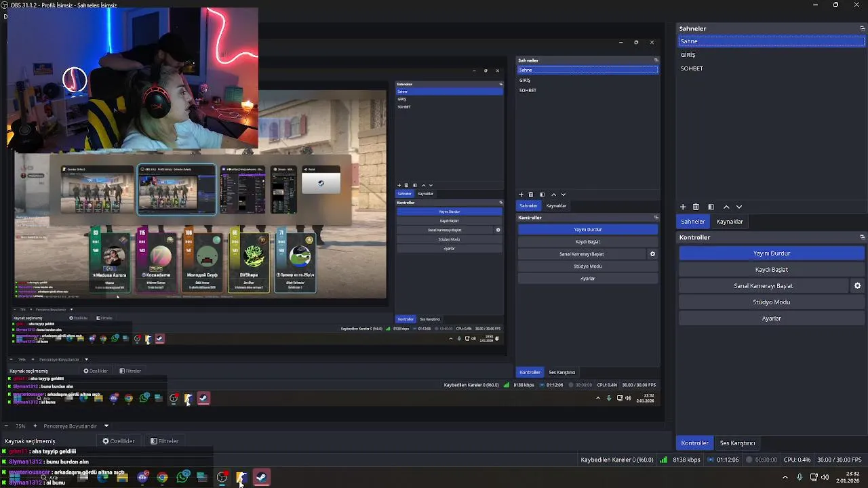The image size is (868, 488).
Task: Stop streaming with Yayını Durdur
Action: [772, 253]
